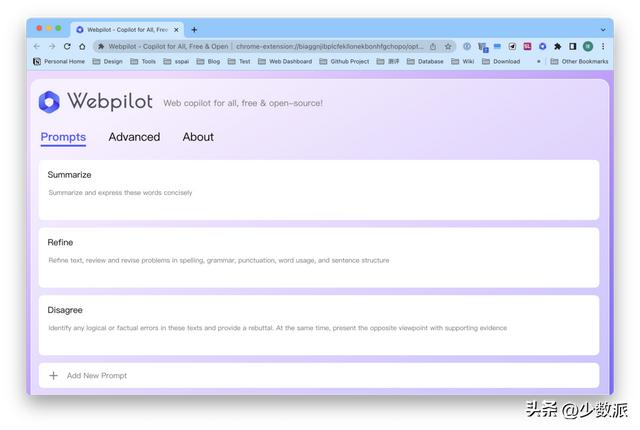
Task: Click the tagline 'Web copilot for all'
Action: coord(243,103)
